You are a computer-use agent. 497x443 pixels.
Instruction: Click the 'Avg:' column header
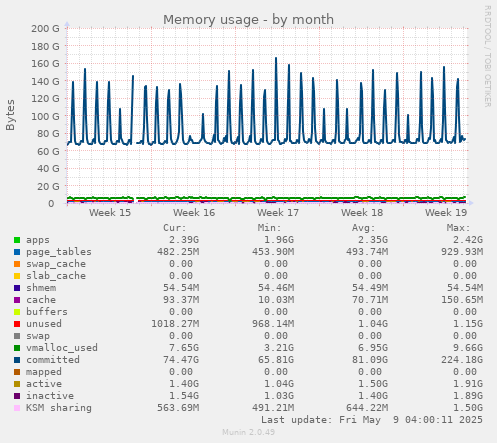pyautogui.click(x=364, y=228)
